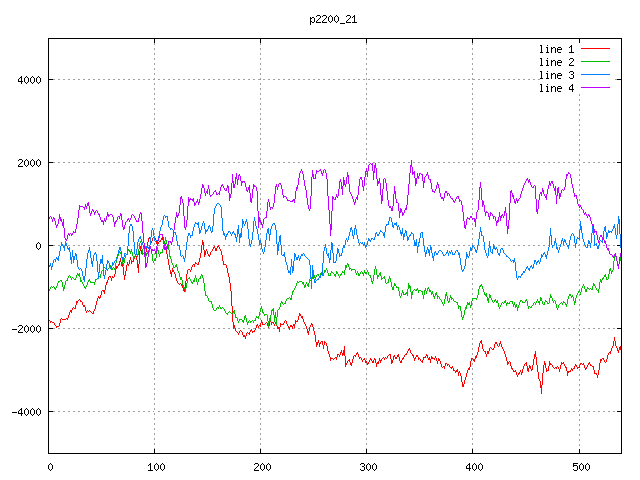
Task: Click the green sample beside line 2
Action: (595, 62)
